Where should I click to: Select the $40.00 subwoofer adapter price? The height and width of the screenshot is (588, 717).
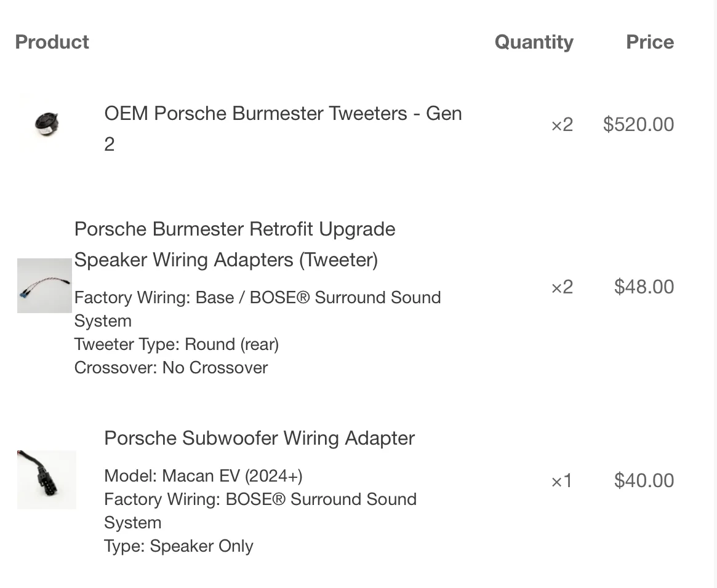(644, 480)
